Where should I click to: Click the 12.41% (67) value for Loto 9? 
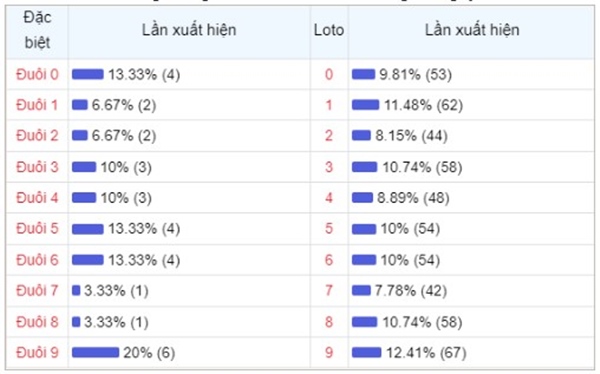click(x=426, y=353)
